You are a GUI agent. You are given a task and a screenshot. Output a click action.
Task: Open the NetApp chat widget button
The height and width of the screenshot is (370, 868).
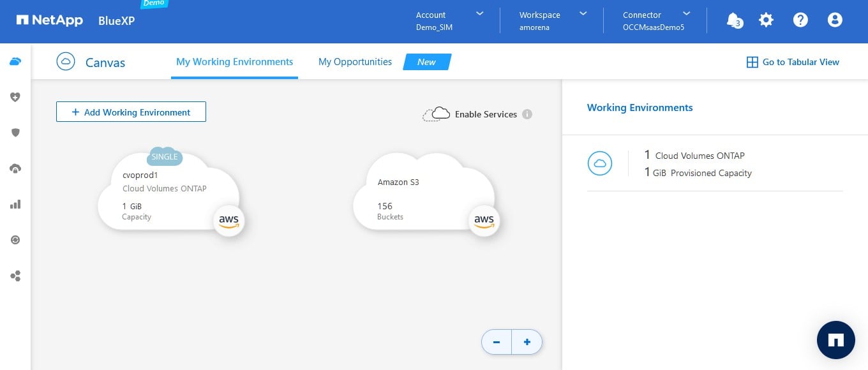(835, 340)
